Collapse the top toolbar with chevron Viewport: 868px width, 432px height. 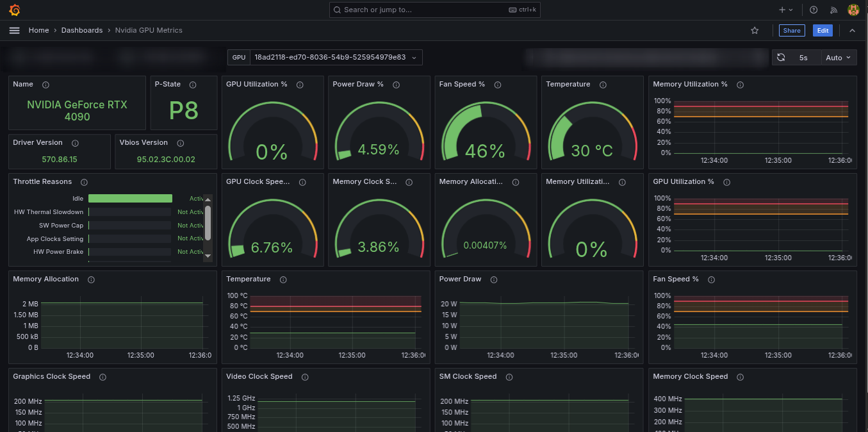[x=852, y=30]
